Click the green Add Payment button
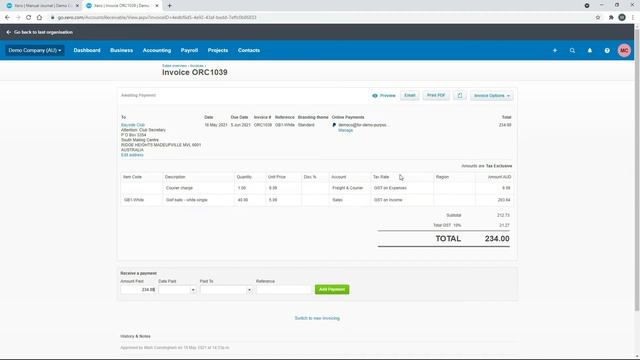Viewport: 640px width, 360px height. pyautogui.click(x=332, y=289)
